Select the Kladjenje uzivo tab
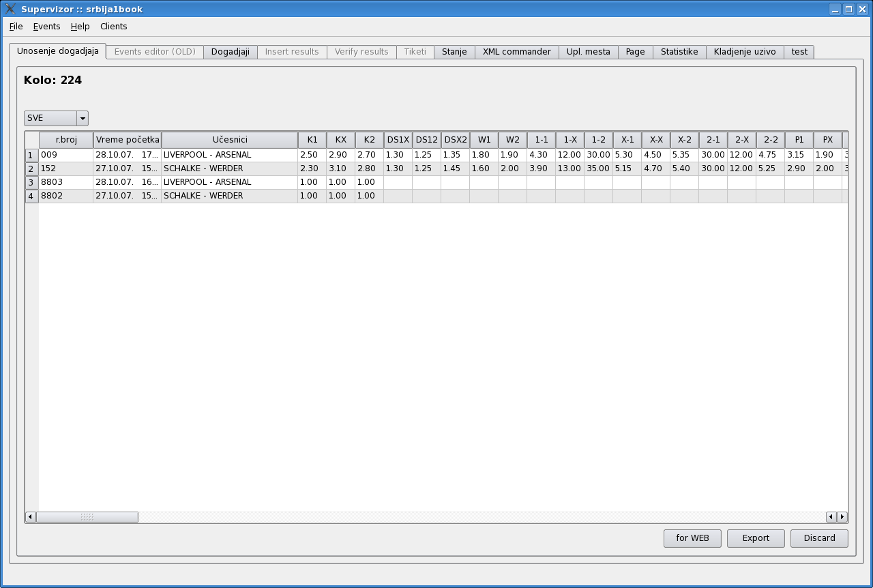This screenshot has width=873, height=588. (744, 52)
